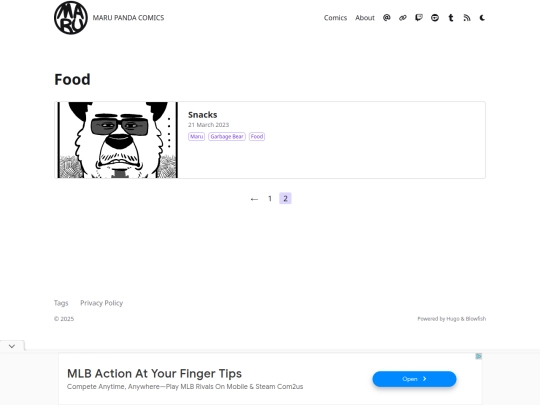Open the Reddit icon link
The height and width of the screenshot is (405, 540).
(435, 18)
